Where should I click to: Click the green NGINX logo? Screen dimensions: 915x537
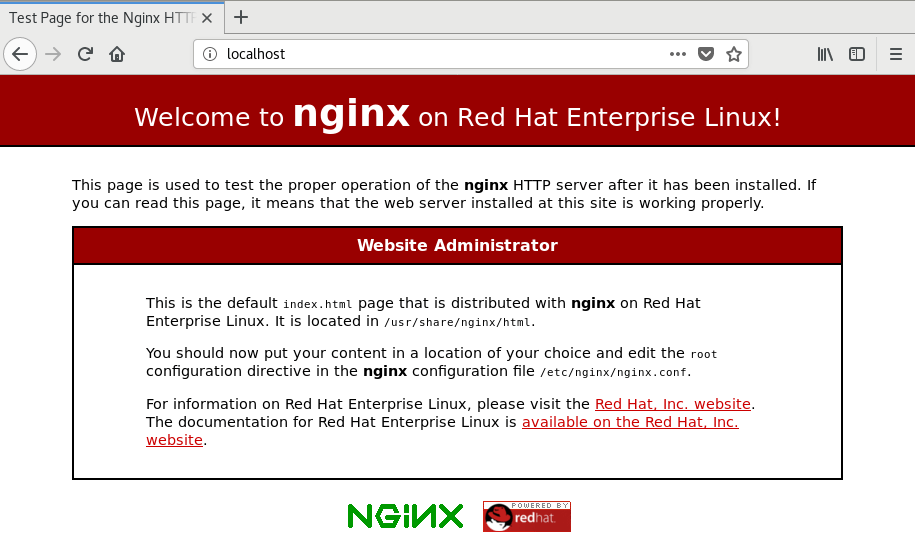(405, 516)
